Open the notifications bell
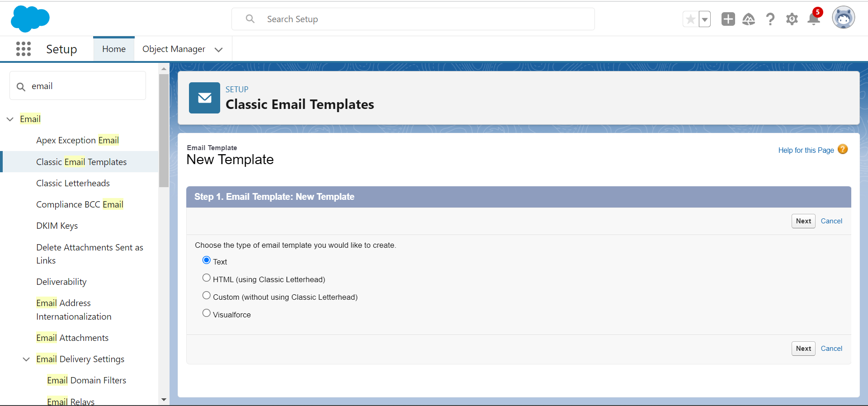This screenshot has width=868, height=406. (814, 18)
